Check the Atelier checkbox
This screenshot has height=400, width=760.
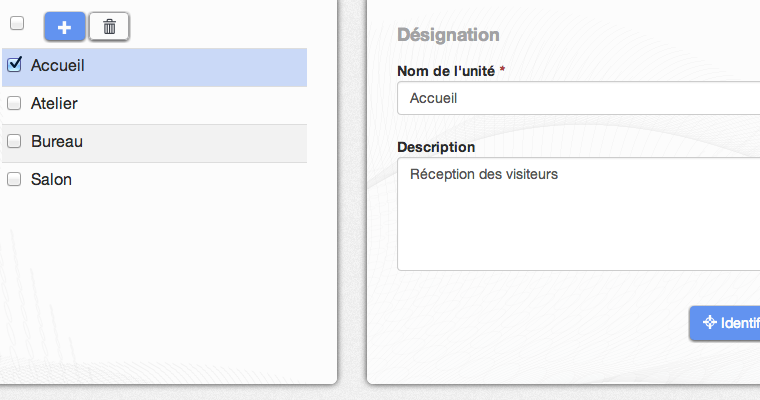[x=14, y=103]
